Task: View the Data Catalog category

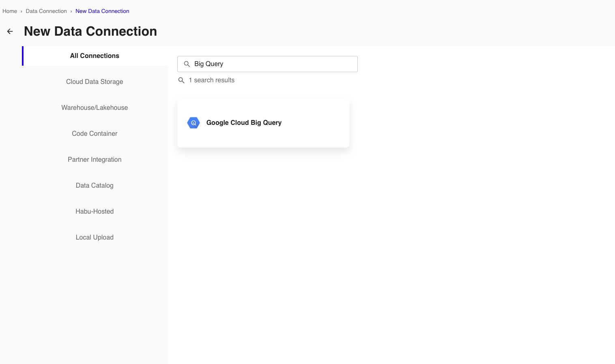Action: pos(95,186)
